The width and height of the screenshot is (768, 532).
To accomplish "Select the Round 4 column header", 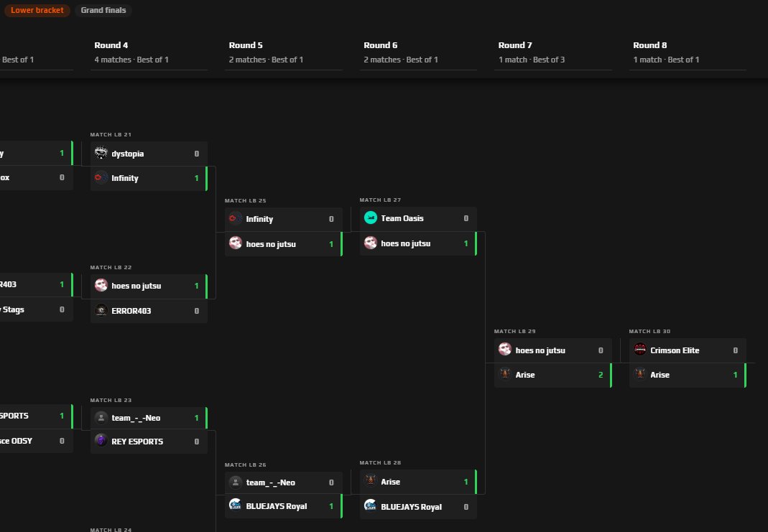I will point(111,45).
